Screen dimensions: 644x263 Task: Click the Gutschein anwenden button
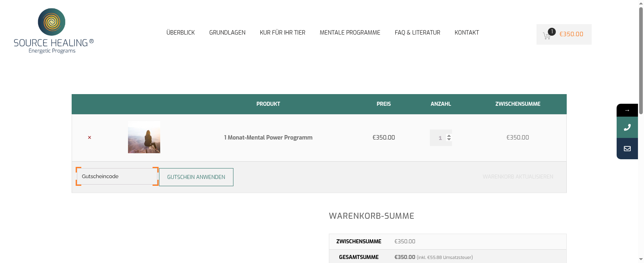[x=196, y=177]
